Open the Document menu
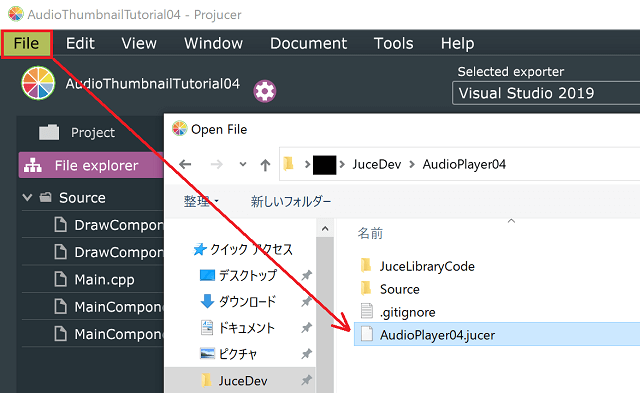The height and width of the screenshot is (393, 640). [x=308, y=44]
